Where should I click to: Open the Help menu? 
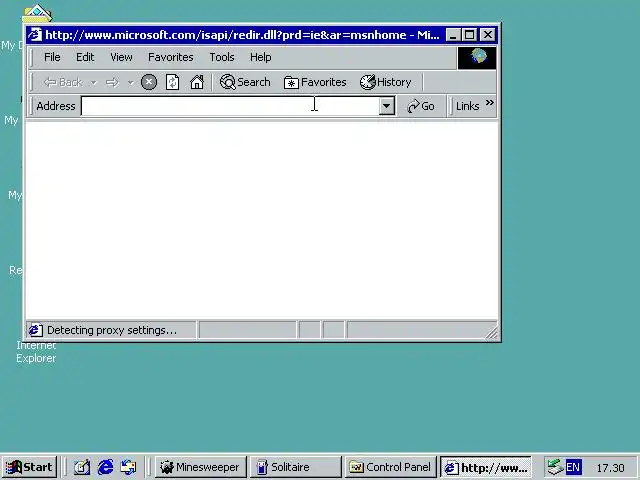coord(260,58)
